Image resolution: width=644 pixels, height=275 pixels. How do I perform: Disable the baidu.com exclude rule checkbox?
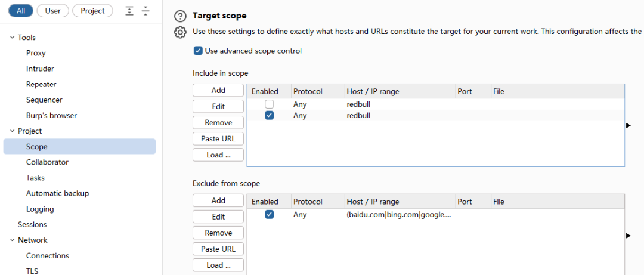tap(269, 214)
